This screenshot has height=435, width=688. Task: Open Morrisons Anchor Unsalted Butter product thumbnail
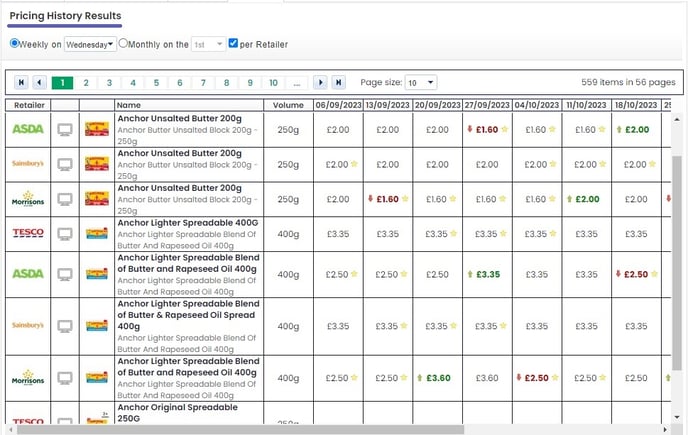pos(97,198)
